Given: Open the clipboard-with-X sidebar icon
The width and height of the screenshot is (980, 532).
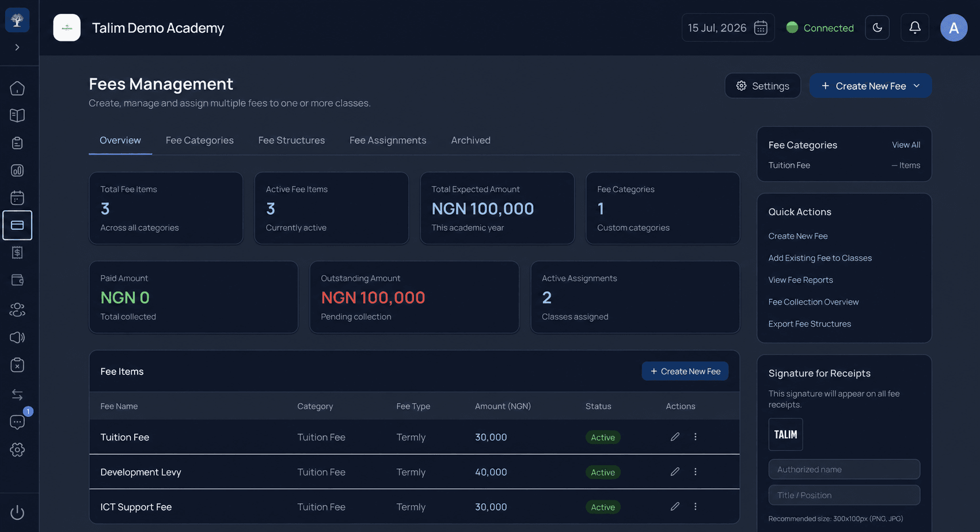Looking at the screenshot, I should click(x=17, y=365).
